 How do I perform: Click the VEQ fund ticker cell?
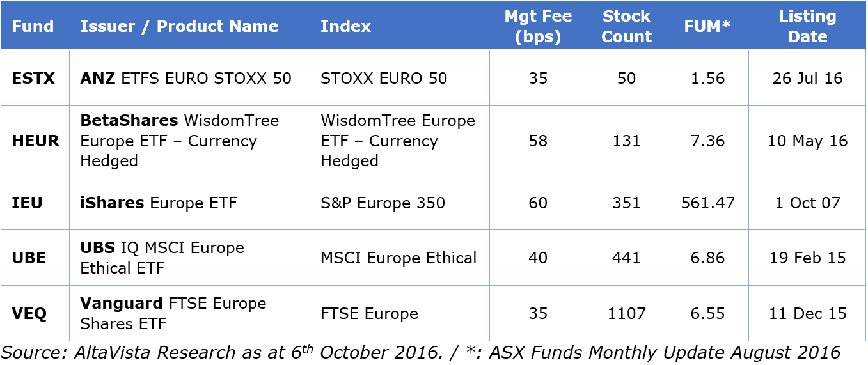click(x=28, y=313)
